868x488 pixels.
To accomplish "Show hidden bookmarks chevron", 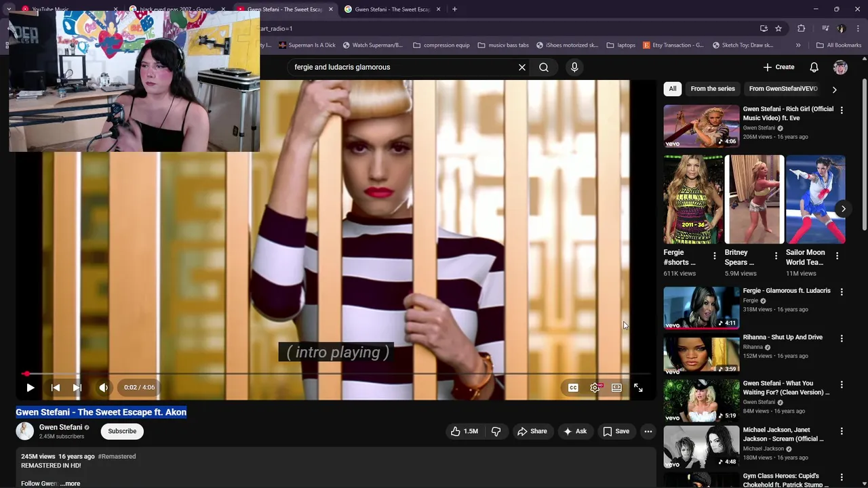I will pos(798,45).
